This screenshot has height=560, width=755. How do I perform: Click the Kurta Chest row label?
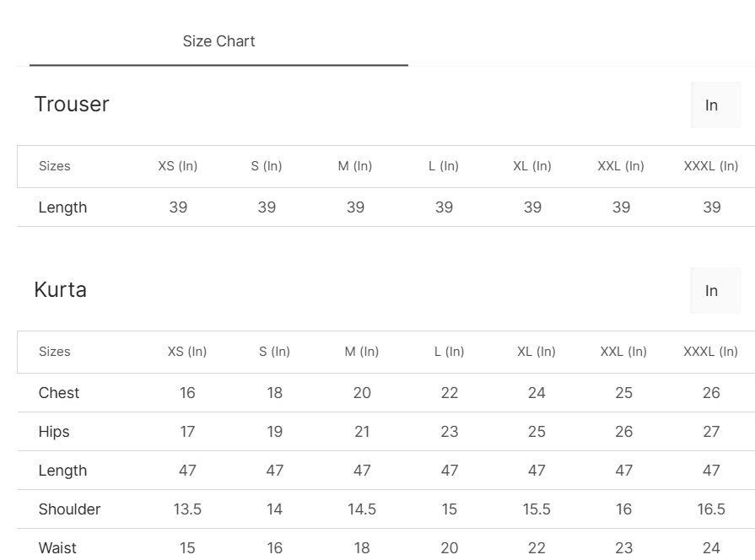coord(59,393)
